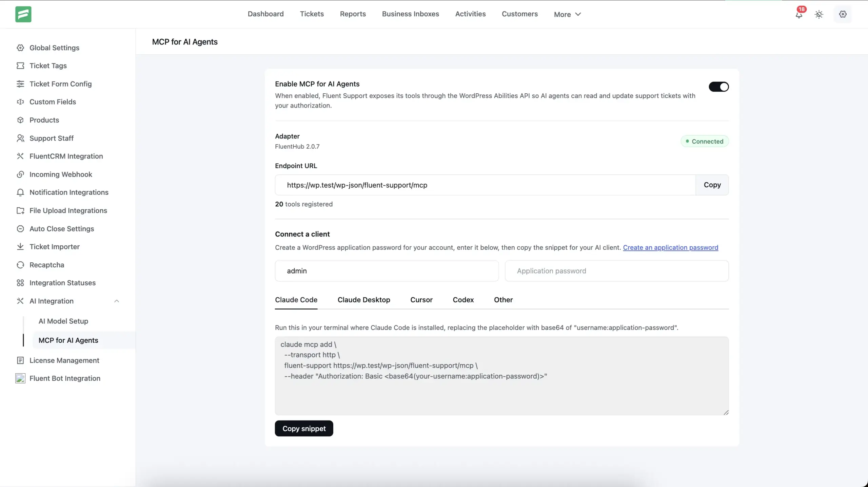Open settings gear icon in top bar
Viewport: 868px width, 487px height.
(x=843, y=14)
